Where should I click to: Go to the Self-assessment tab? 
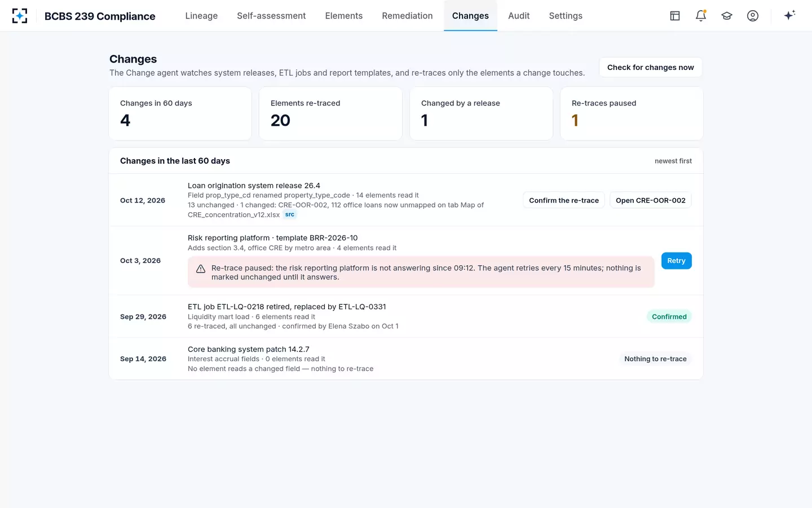coord(271,16)
